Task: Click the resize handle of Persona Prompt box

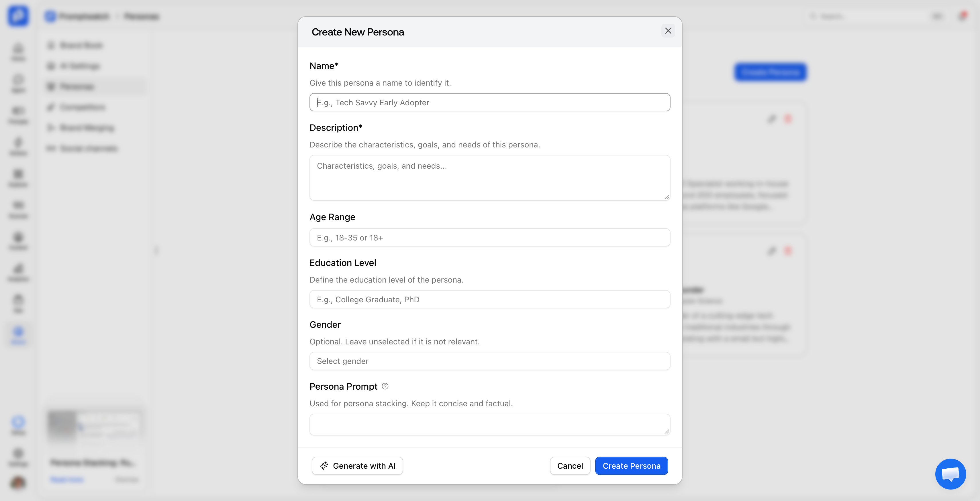Action: [667, 431]
